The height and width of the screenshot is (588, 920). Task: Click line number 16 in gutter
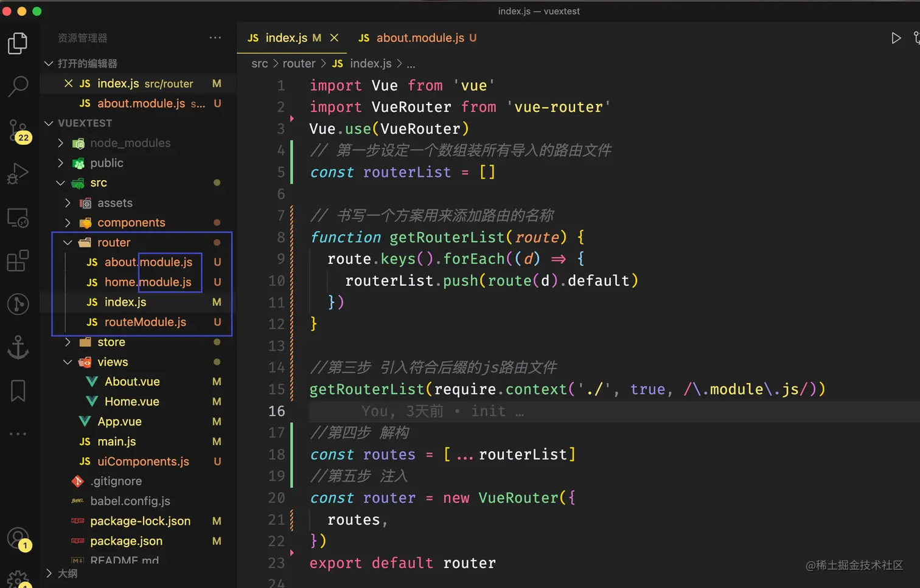click(276, 411)
